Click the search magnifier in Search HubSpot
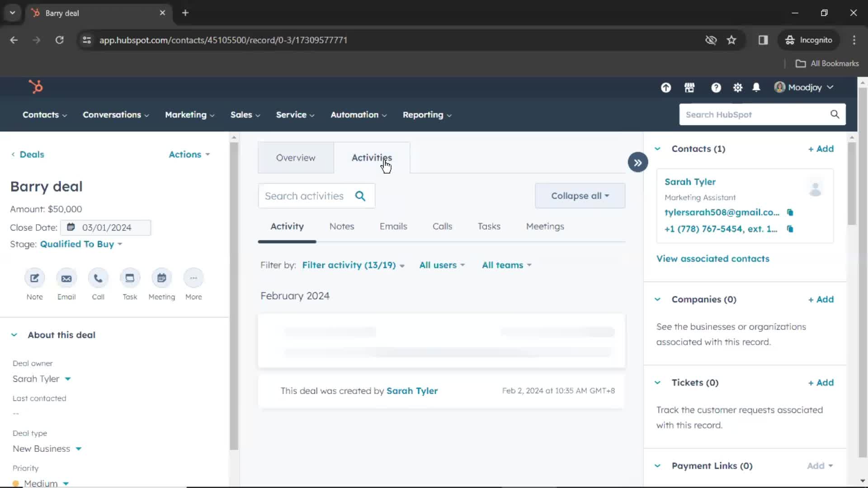Screen dimensions: 868x488 pos(835,114)
